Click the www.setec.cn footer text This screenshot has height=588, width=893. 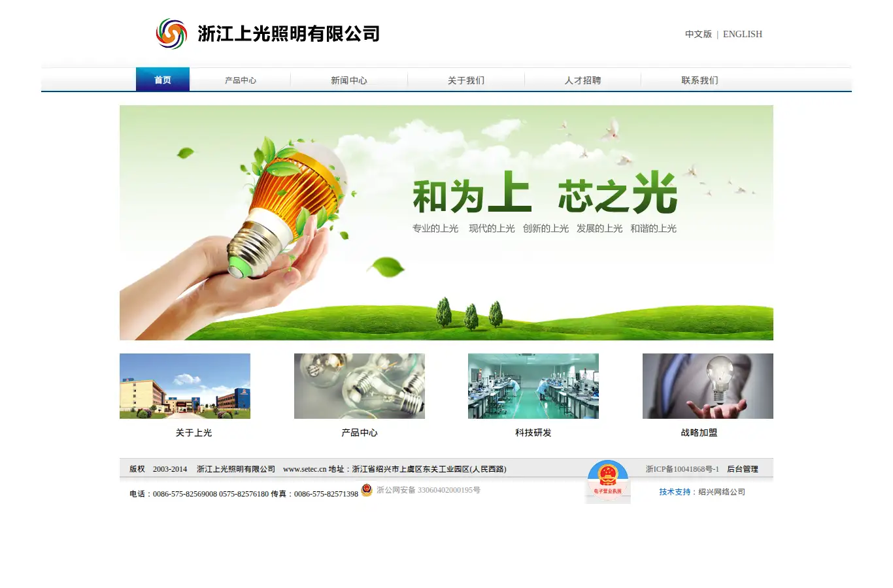[305, 469]
